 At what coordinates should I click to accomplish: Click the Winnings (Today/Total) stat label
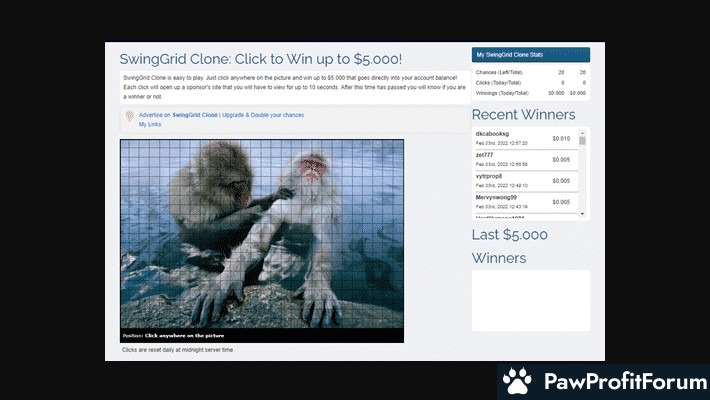pyautogui.click(x=502, y=93)
